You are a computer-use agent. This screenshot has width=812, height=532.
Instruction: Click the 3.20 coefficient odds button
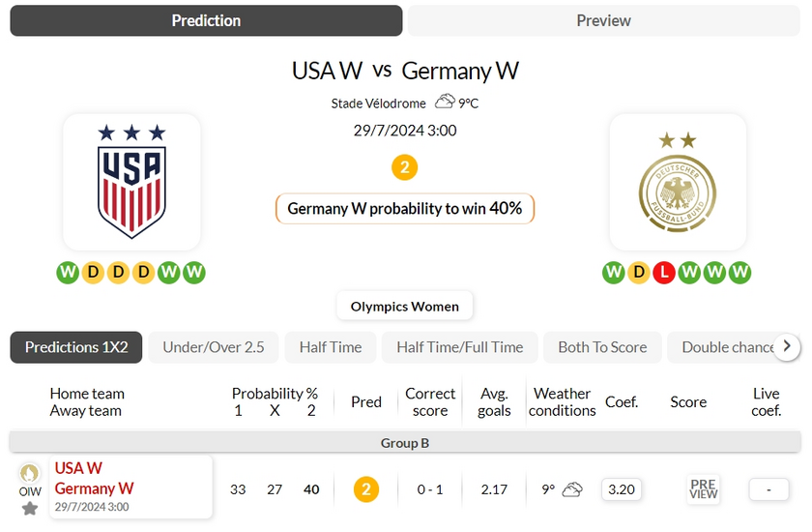(621, 489)
